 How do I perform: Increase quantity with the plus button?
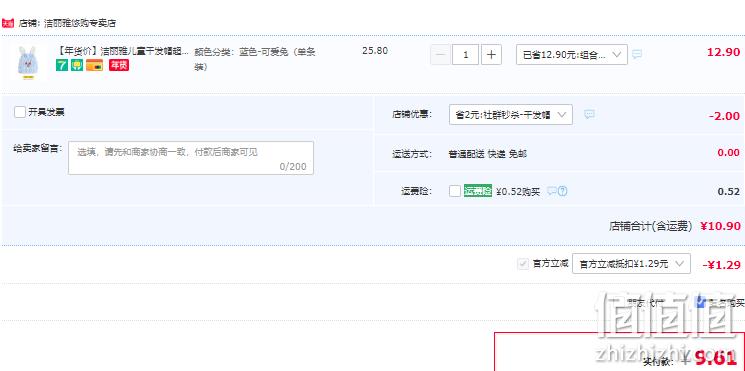pyautogui.click(x=491, y=55)
